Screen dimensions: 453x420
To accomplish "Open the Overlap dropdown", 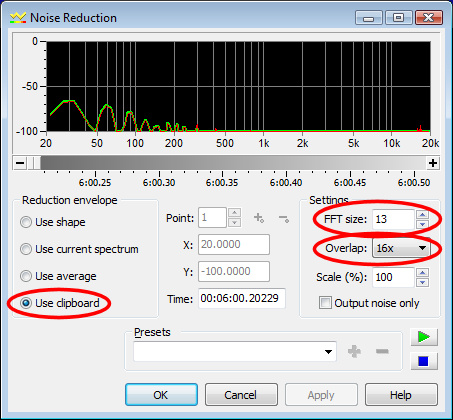I will point(401,248).
